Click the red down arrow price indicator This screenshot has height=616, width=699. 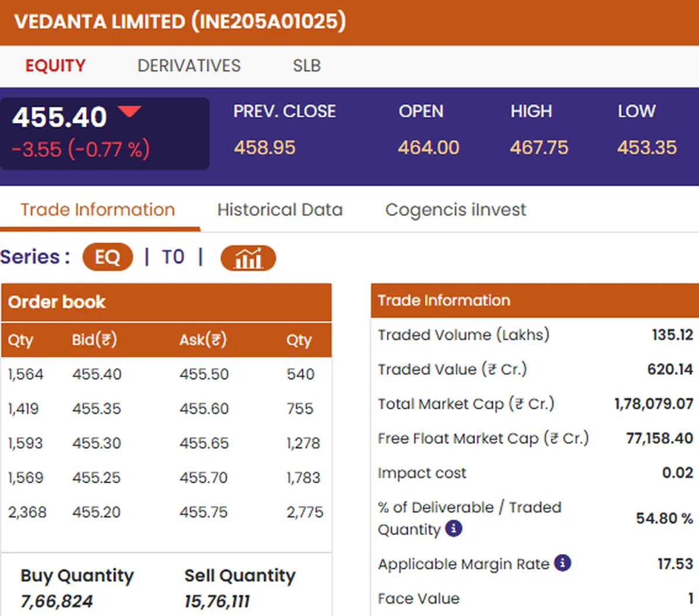129,111
